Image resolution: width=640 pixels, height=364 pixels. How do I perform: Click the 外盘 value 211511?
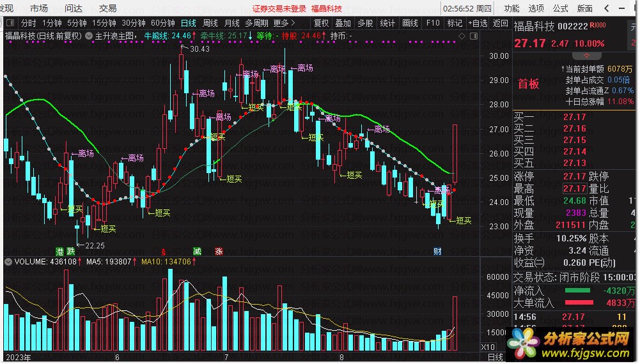[x=570, y=225]
